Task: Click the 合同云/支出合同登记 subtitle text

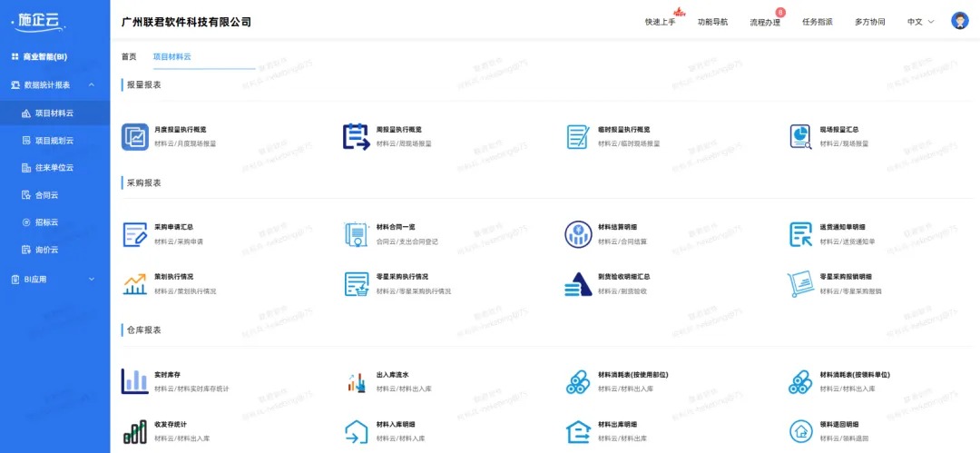Action: click(x=407, y=241)
